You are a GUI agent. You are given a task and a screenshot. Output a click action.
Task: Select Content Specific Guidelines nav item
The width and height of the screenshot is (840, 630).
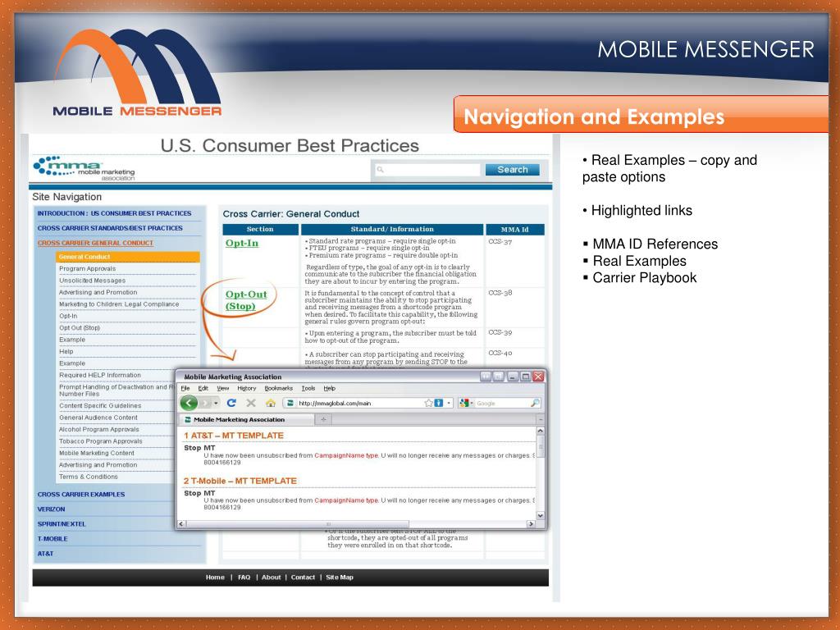(x=100, y=405)
